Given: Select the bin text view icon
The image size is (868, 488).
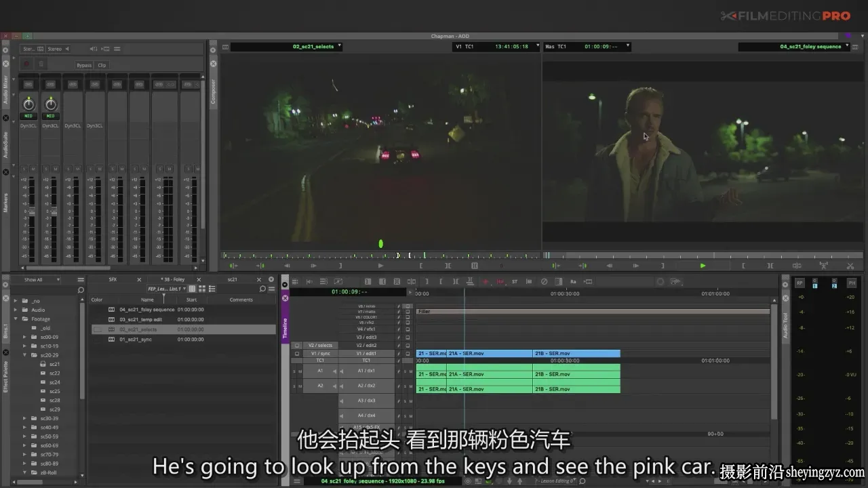Looking at the screenshot, I should click(x=192, y=289).
